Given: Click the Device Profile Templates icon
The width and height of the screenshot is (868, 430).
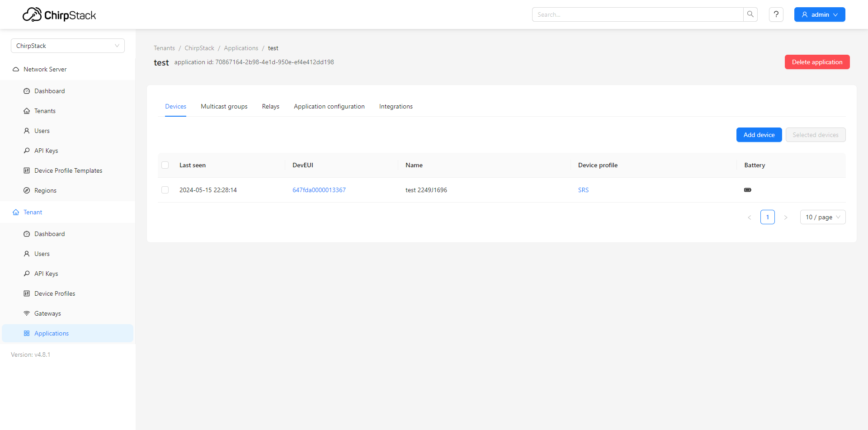Looking at the screenshot, I should click(x=27, y=170).
